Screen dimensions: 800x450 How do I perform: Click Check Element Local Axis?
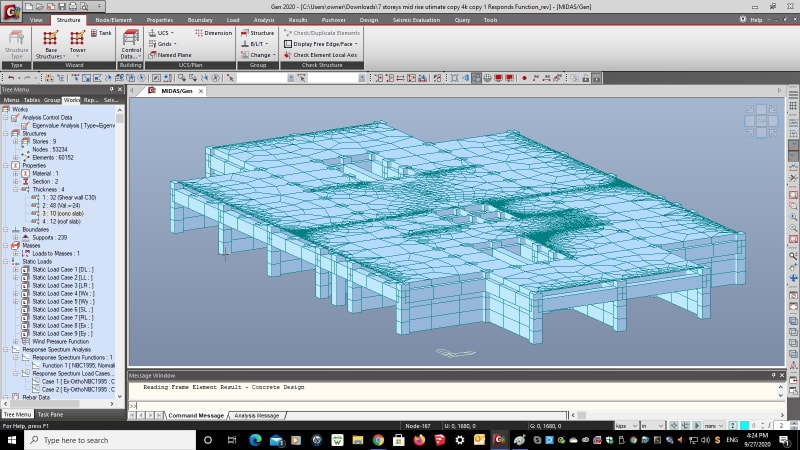(x=320, y=55)
